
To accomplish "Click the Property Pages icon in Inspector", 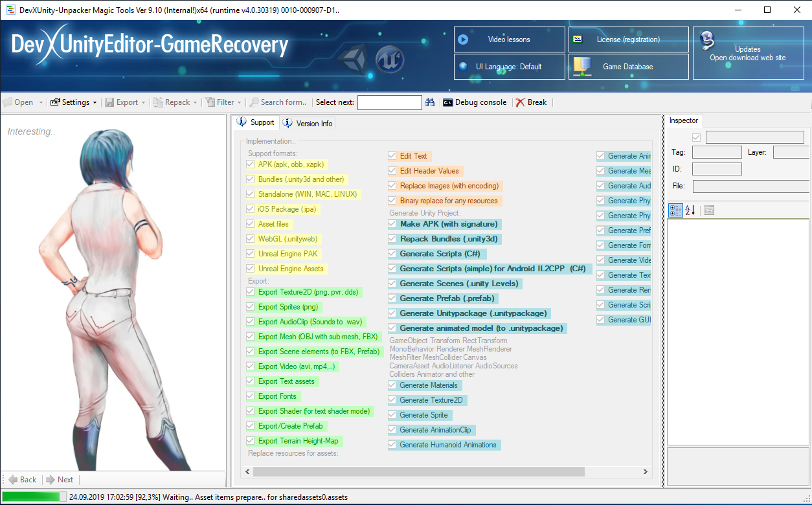I will [x=709, y=210].
